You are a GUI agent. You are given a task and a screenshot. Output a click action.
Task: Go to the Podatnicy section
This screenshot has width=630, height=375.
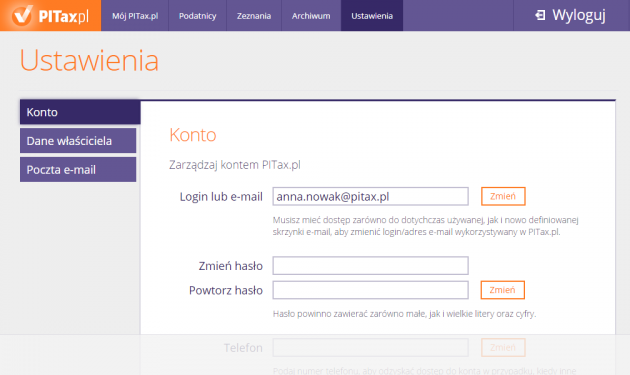tap(197, 16)
